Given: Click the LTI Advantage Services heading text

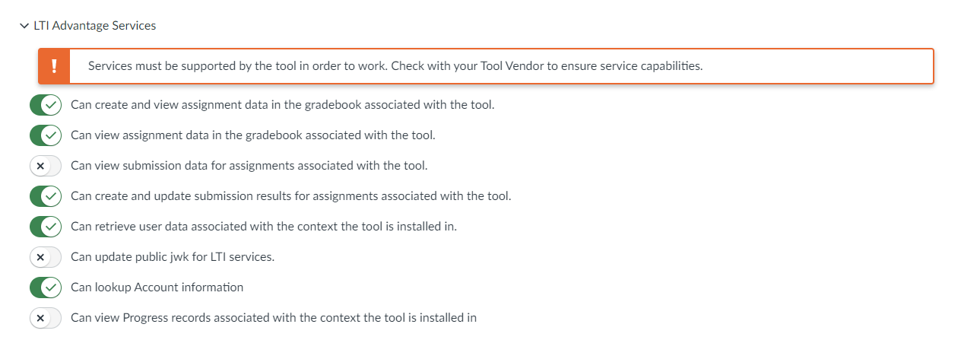Looking at the screenshot, I should tap(95, 26).
